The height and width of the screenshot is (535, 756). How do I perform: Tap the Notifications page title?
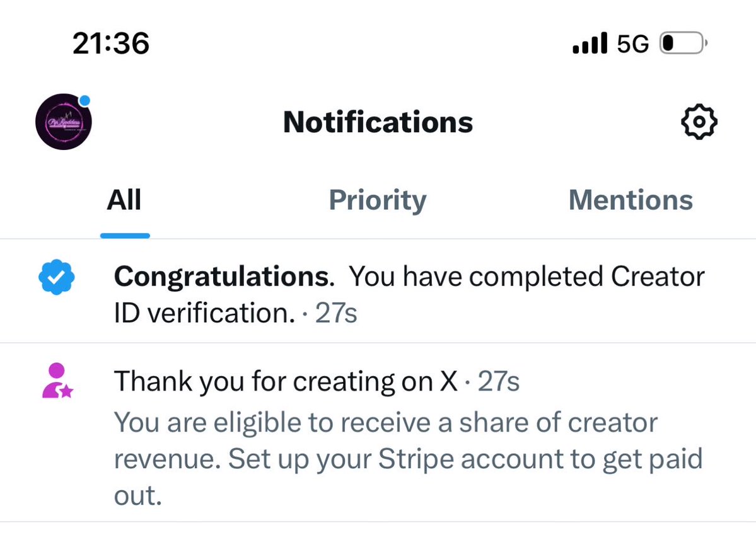[x=378, y=122]
